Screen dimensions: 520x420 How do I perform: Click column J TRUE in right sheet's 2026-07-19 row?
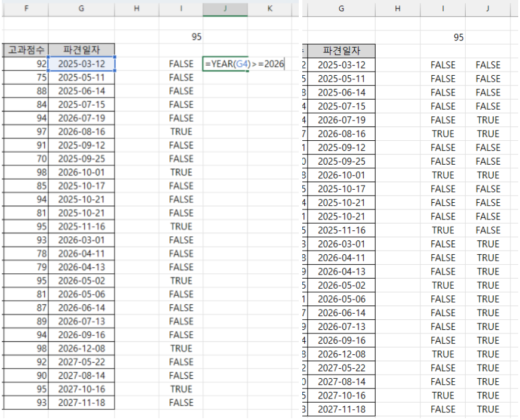pyautogui.click(x=488, y=120)
